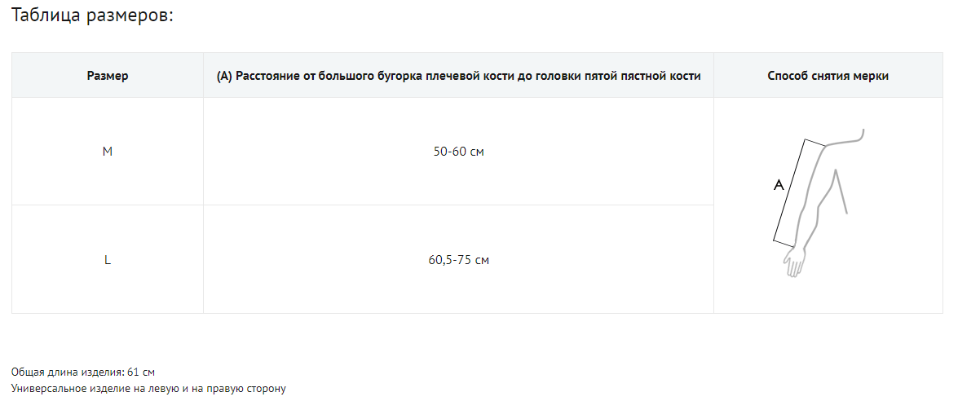Select the "Способ снятия мерки" column header
The height and width of the screenshot is (401, 980).
(x=828, y=76)
